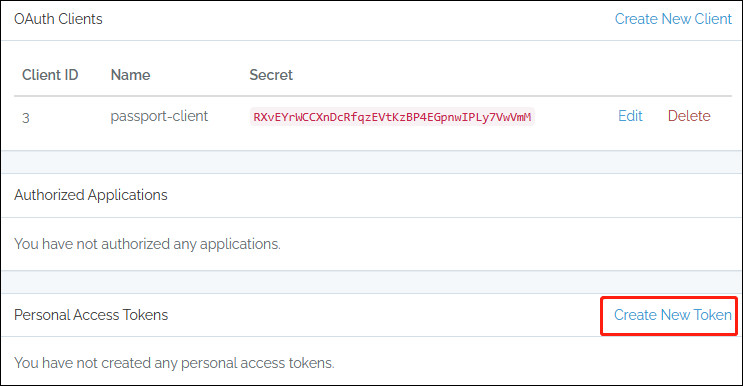Screen dimensions: 743x386
Task: Click the Name column header
Action: (130, 75)
